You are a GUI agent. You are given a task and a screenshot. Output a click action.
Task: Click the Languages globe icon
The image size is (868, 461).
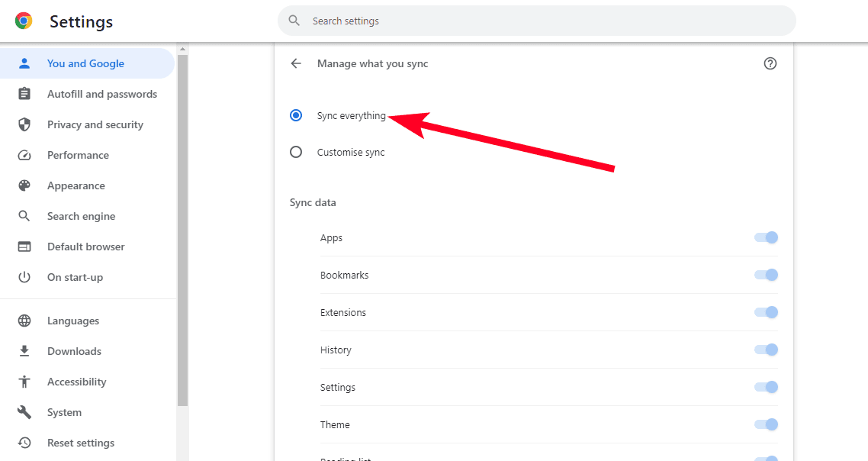(24, 321)
